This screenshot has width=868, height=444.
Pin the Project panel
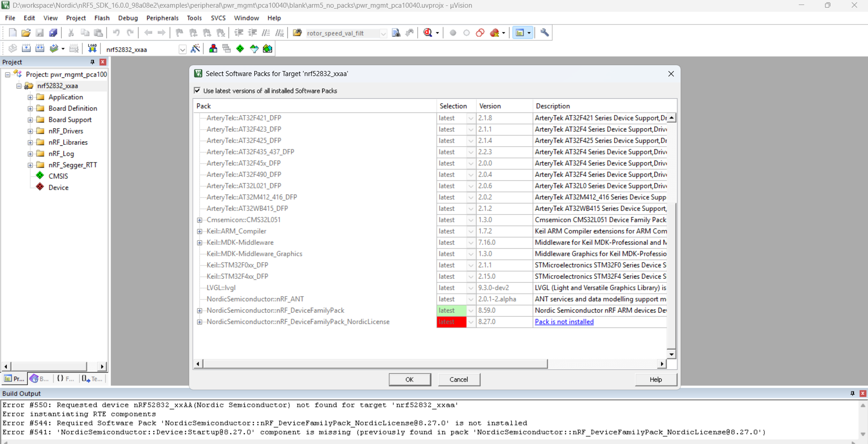pyautogui.click(x=92, y=62)
